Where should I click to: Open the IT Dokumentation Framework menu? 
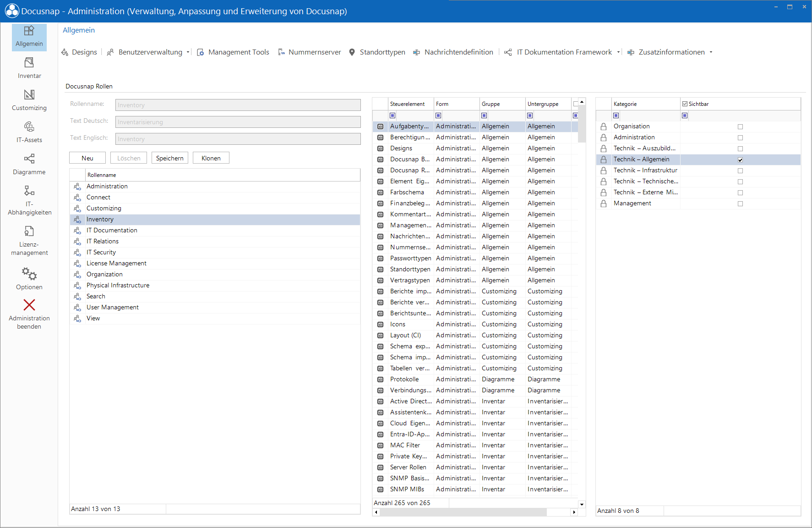point(564,52)
